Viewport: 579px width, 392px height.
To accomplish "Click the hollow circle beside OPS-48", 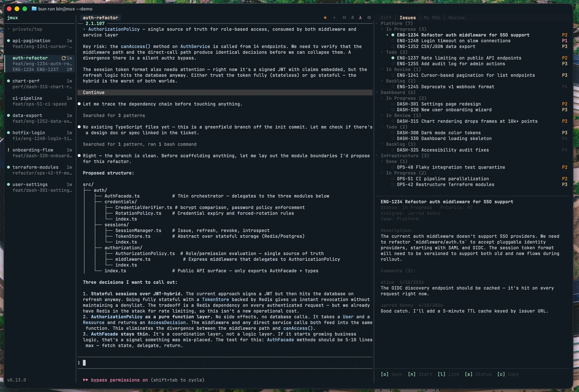I will (393, 167).
